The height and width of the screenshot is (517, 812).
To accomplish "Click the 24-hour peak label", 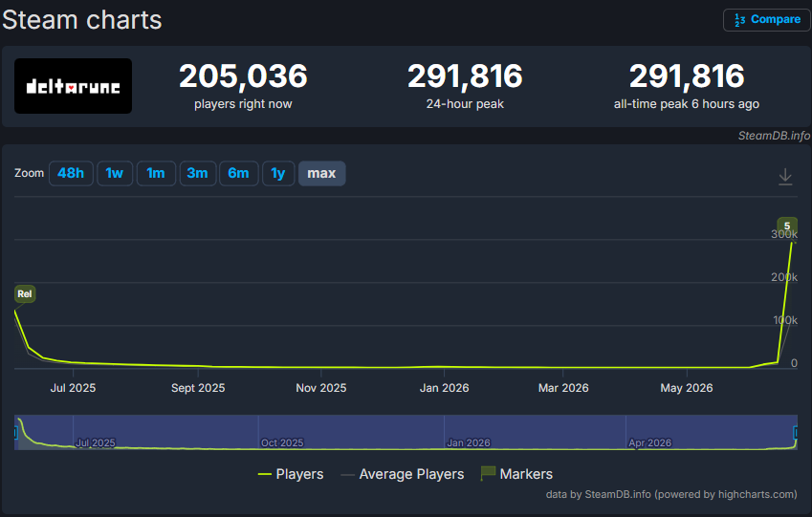I will 465,104.
